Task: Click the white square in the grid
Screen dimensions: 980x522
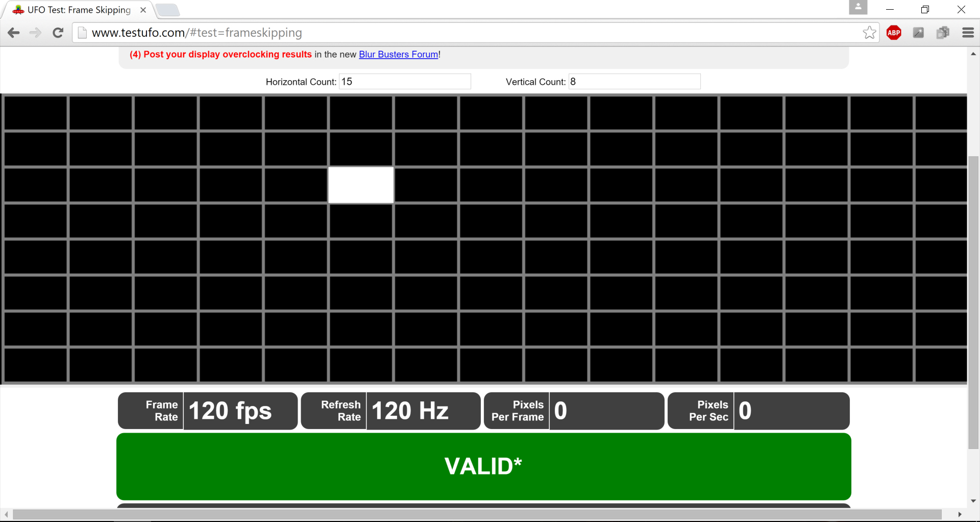Action: click(361, 185)
